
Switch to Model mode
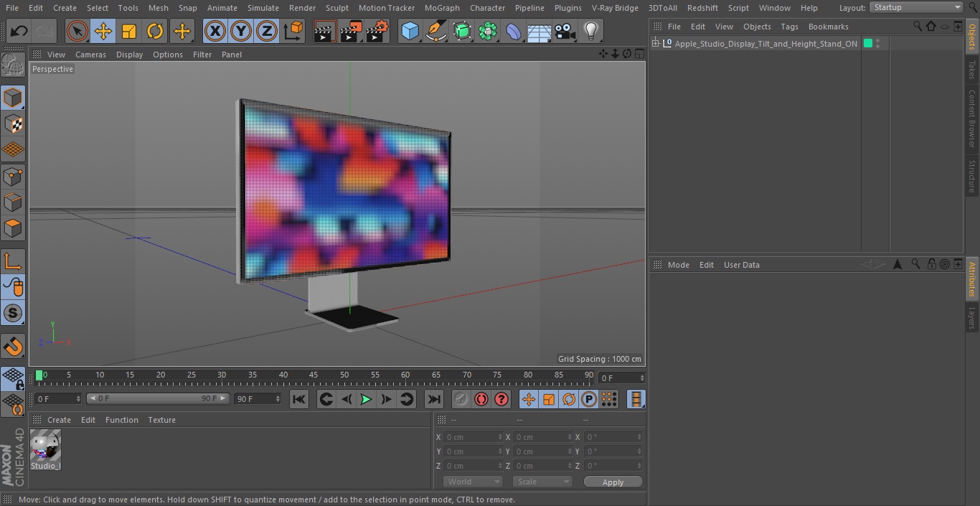pyautogui.click(x=13, y=98)
